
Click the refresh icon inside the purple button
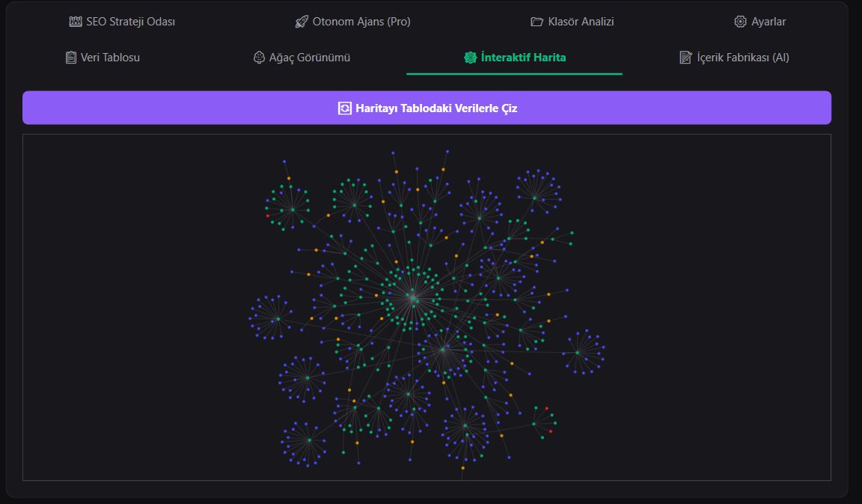344,108
